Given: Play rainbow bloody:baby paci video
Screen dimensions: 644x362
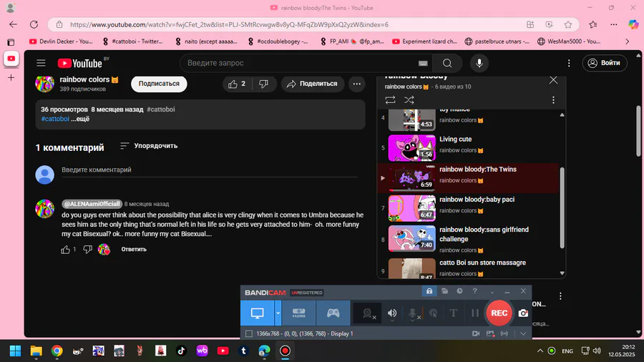Looking at the screenshot, I should point(468,208).
